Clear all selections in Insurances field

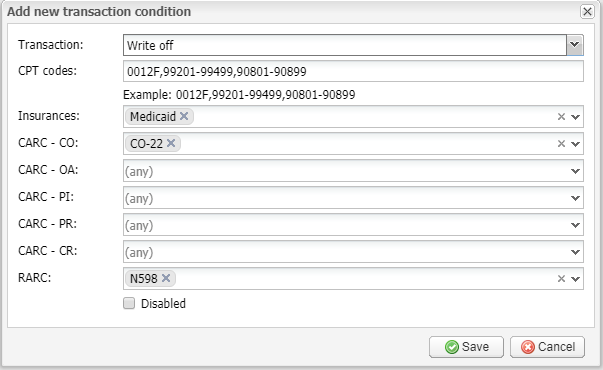[561, 117]
